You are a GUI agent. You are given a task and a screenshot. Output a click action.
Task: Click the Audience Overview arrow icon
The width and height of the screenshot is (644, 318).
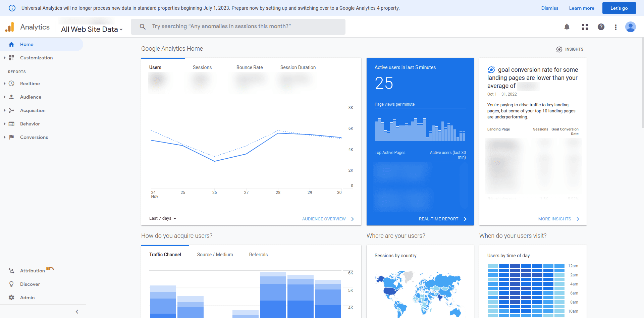pyautogui.click(x=353, y=219)
